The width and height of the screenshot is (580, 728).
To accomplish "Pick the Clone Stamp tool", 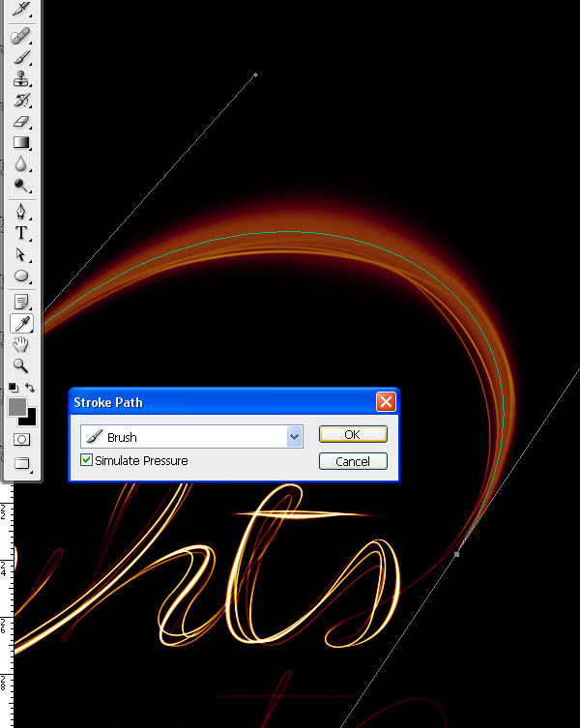I will tap(20, 79).
